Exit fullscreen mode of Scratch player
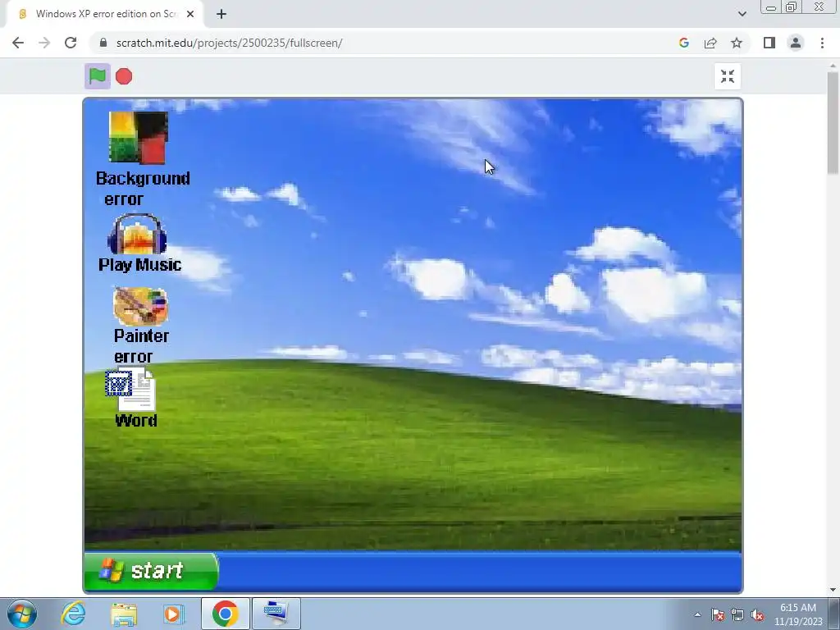The width and height of the screenshot is (840, 630). click(728, 76)
